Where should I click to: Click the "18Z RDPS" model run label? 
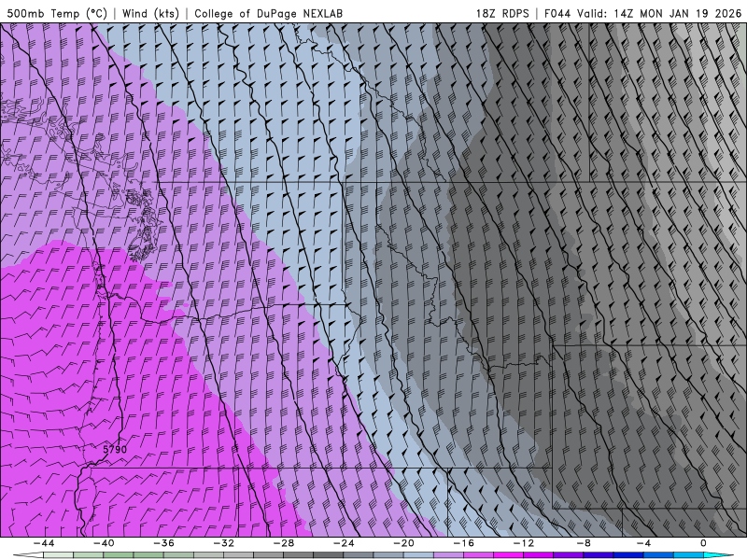point(502,13)
